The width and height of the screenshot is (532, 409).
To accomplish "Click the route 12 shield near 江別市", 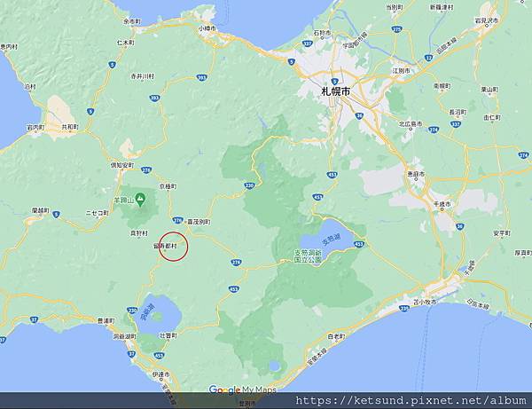I will pos(429,58).
